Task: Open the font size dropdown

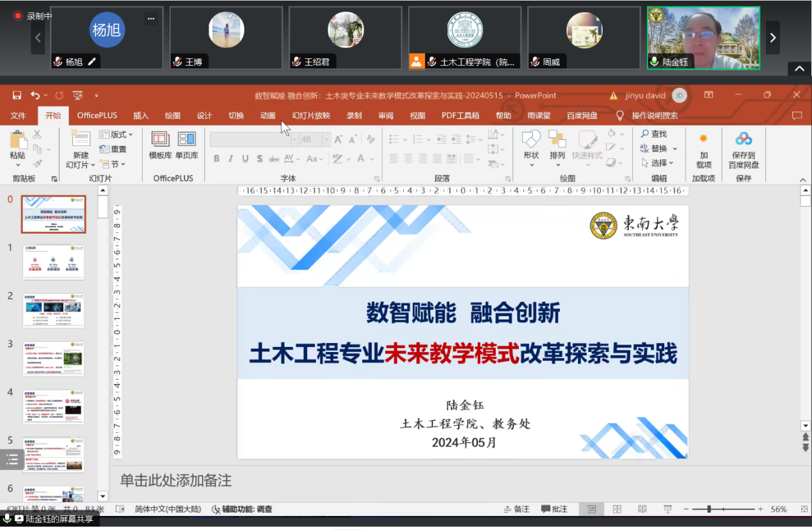Action: tap(326, 140)
